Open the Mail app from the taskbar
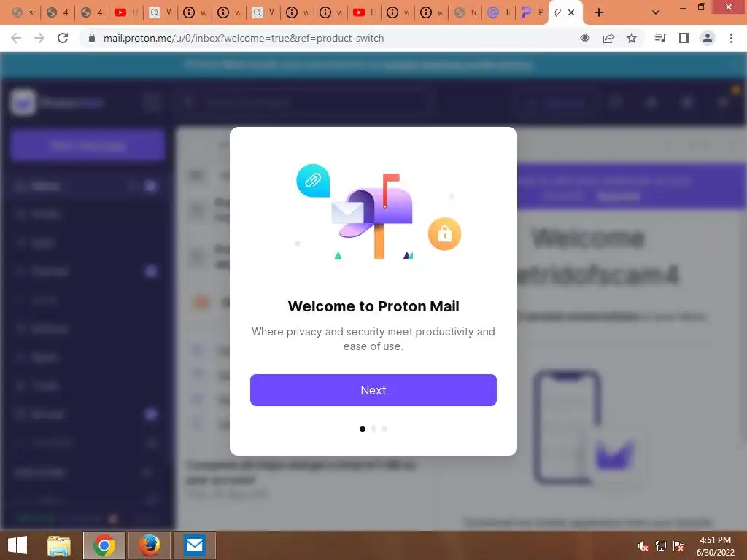The width and height of the screenshot is (747, 560). (x=194, y=545)
